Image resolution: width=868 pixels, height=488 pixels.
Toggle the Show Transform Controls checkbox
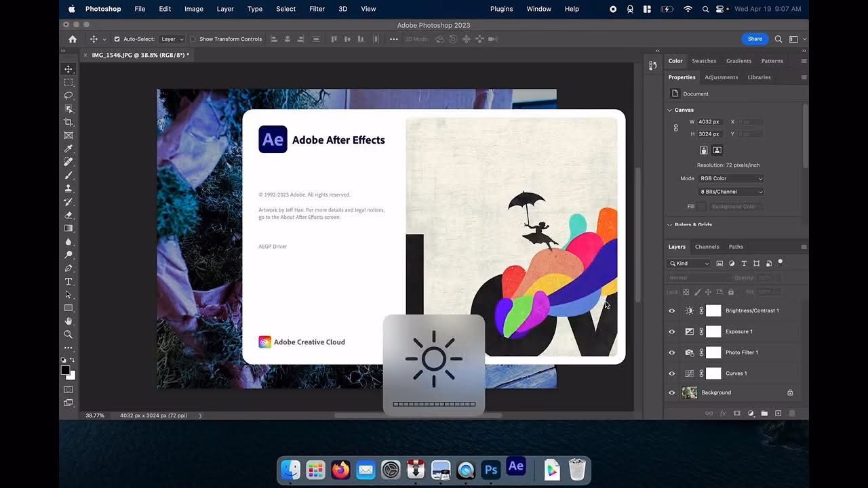click(x=192, y=39)
